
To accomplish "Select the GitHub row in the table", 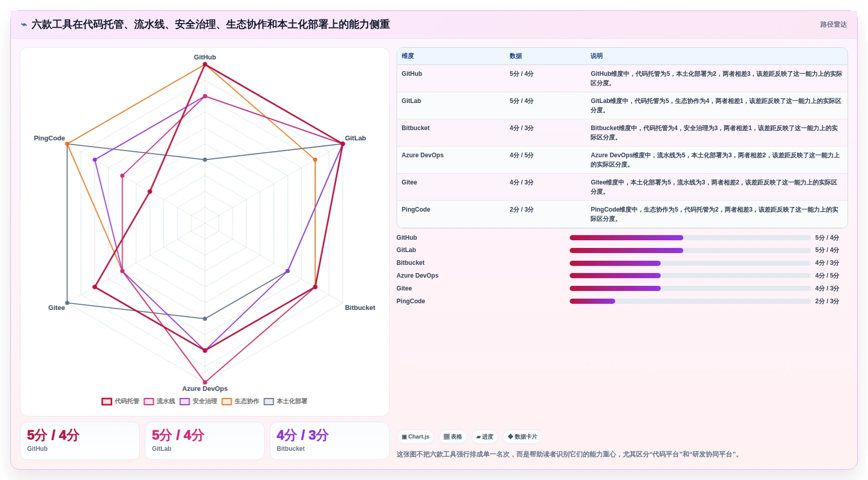I will click(622, 78).
